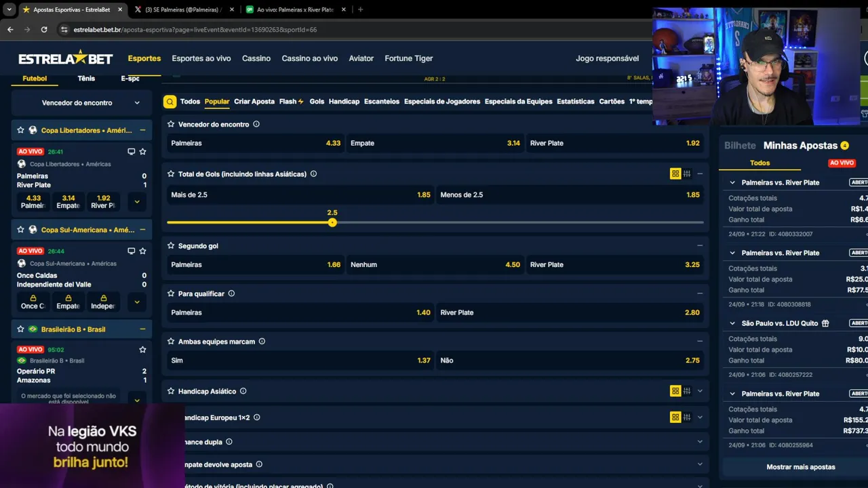Select grid view icon in Total de Gols
This screenshot has height=488, width=868.
point(675,174)
